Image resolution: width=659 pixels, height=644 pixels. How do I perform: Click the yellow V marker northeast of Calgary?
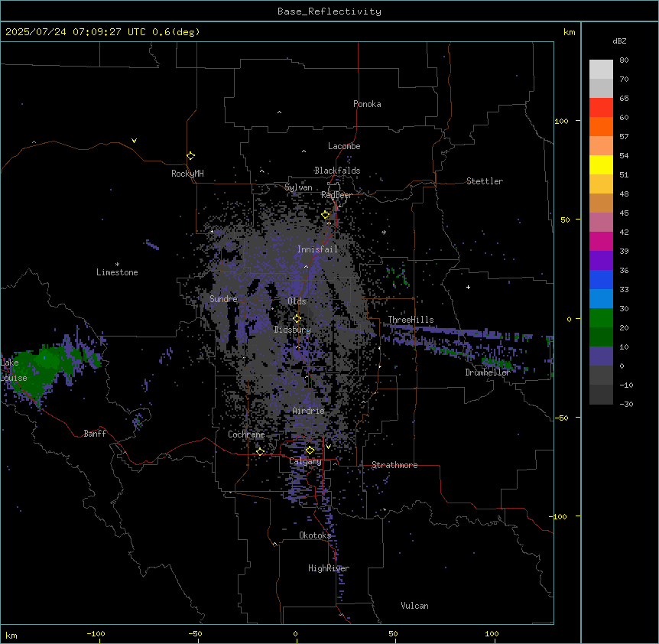click(x=328, y=447)
